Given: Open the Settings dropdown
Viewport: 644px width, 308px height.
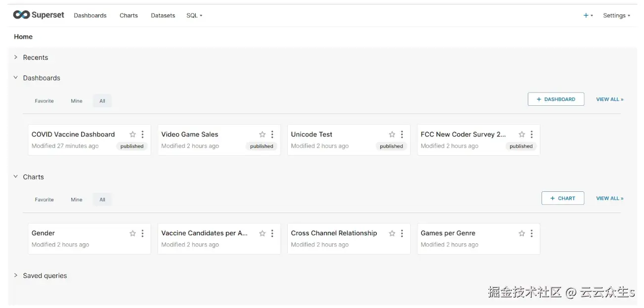Looking at the screenshot, I should pos(616,15).
